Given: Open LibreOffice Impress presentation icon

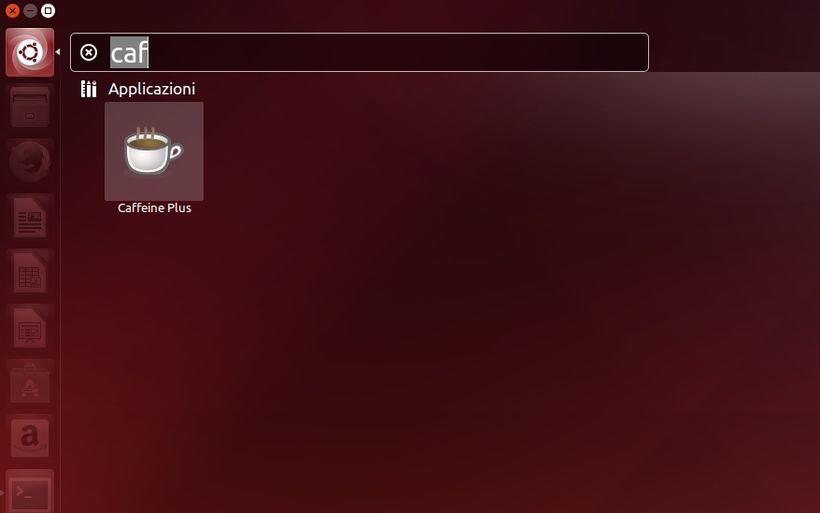Looking at the screenshot, I should 30,328.
